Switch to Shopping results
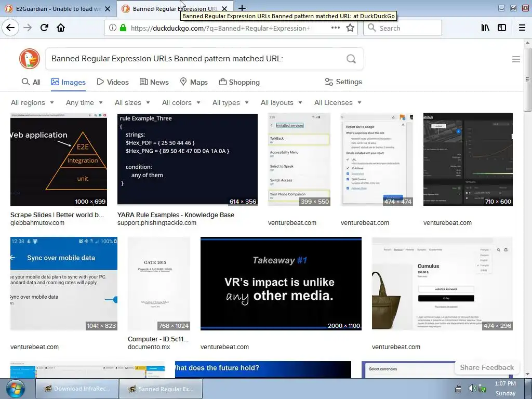Viewport: 532px width, 399px height. point(239,82)
